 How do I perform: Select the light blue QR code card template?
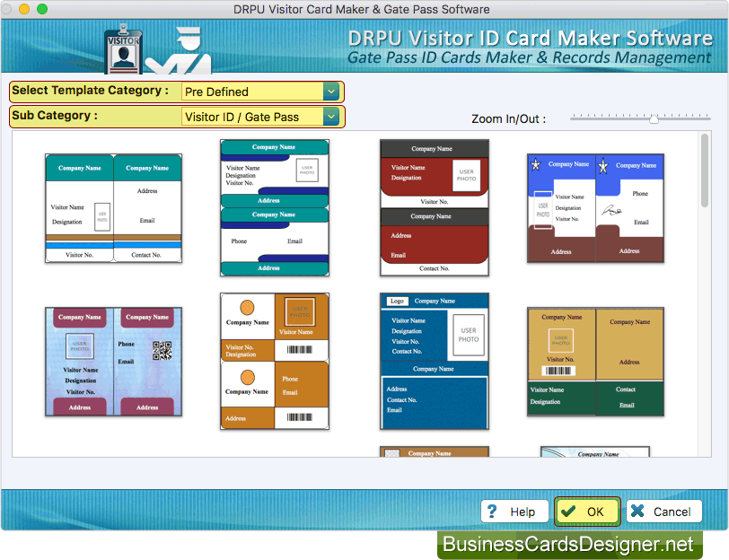[113, 361]
